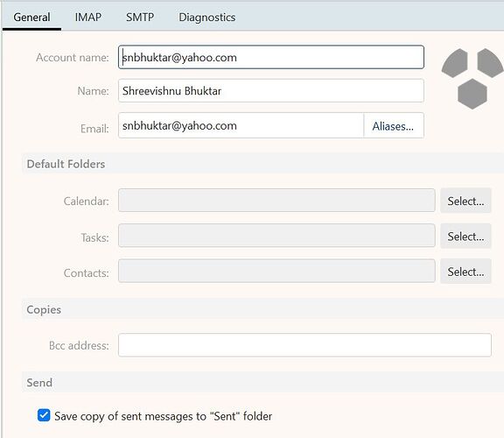Click Select… next to Contacts
504x438 pixels.
click(x=465, y=272)
